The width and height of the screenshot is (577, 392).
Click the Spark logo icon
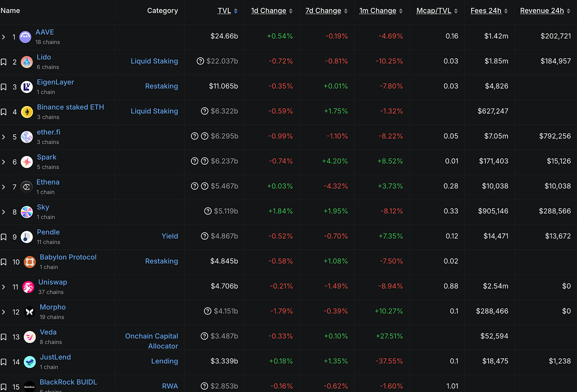tap(27, 162)
